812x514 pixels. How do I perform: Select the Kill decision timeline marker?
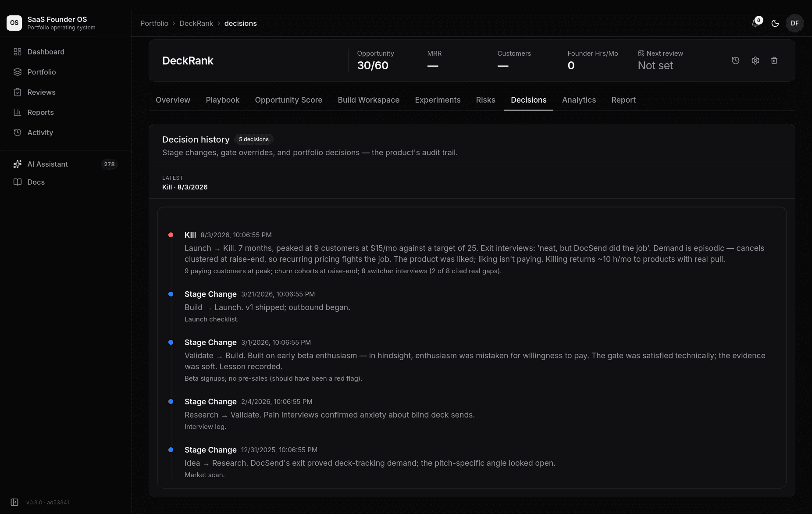pos(171,235)
